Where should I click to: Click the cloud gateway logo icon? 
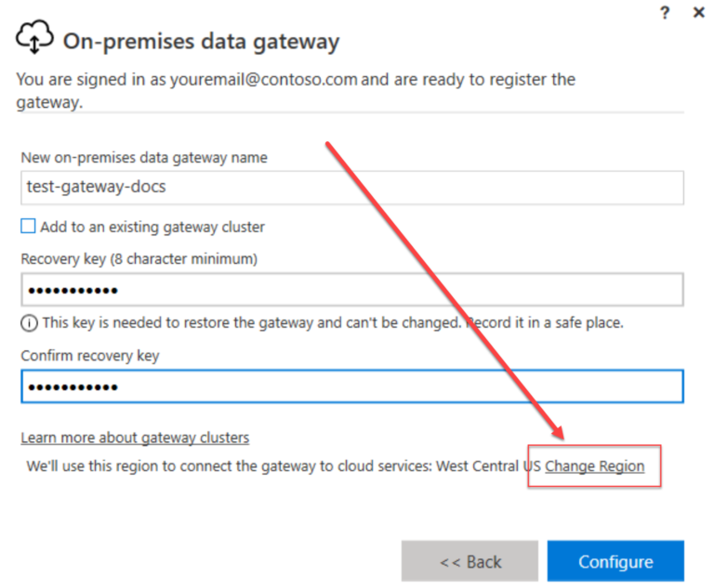34,40
